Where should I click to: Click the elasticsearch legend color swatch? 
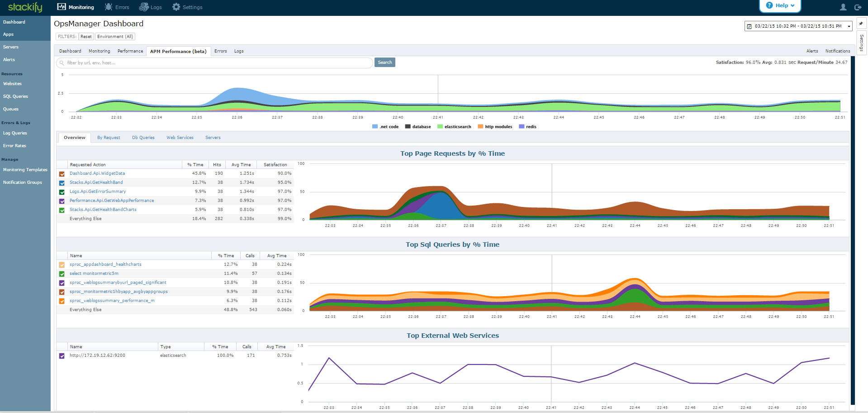pos(440,127)
